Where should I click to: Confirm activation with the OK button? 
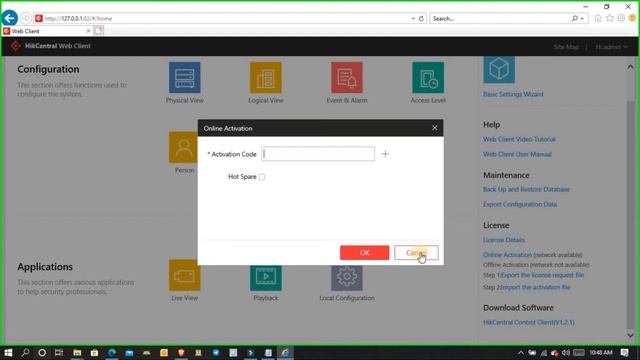pos(364,253)
